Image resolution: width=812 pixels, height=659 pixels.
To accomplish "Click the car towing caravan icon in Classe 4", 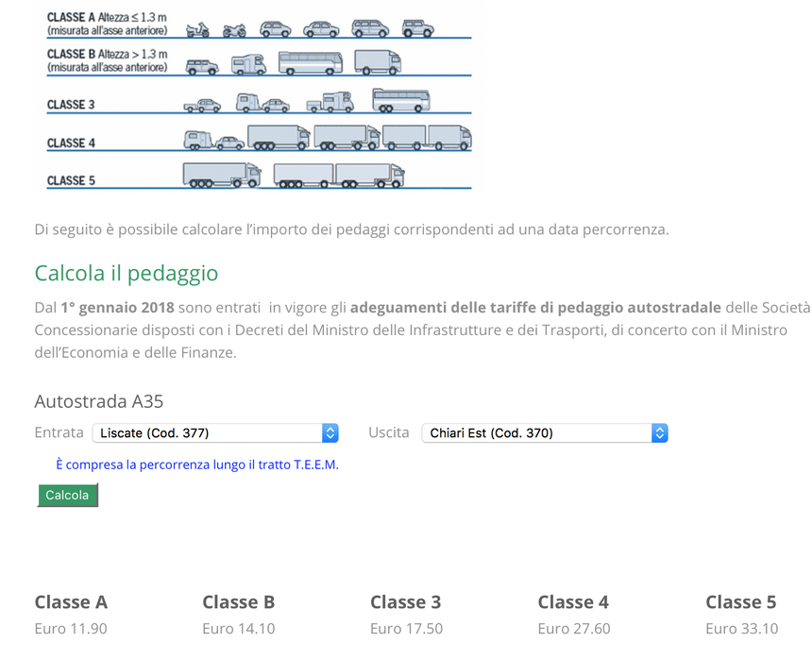I will (x=213, y=141).
